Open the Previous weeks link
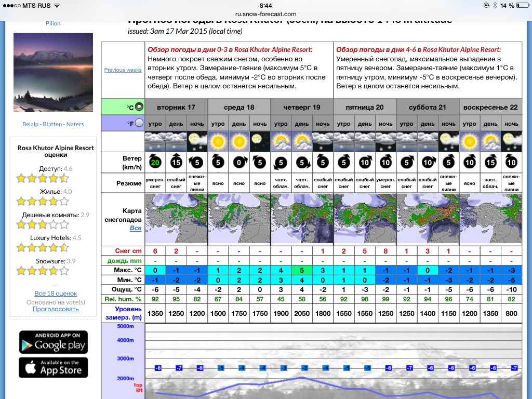This screenshot has width=532, height=399. pyautogui.click(x=123, y=70)
